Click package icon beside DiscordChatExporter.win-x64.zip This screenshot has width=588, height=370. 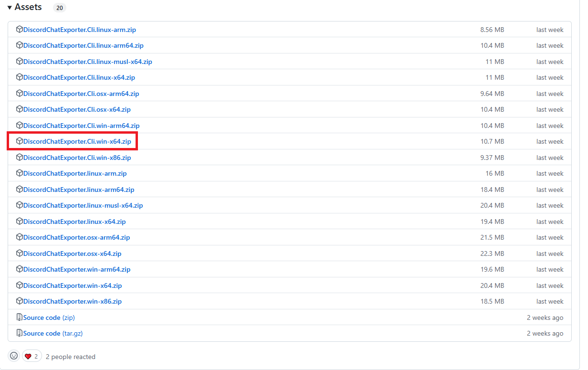20,285
